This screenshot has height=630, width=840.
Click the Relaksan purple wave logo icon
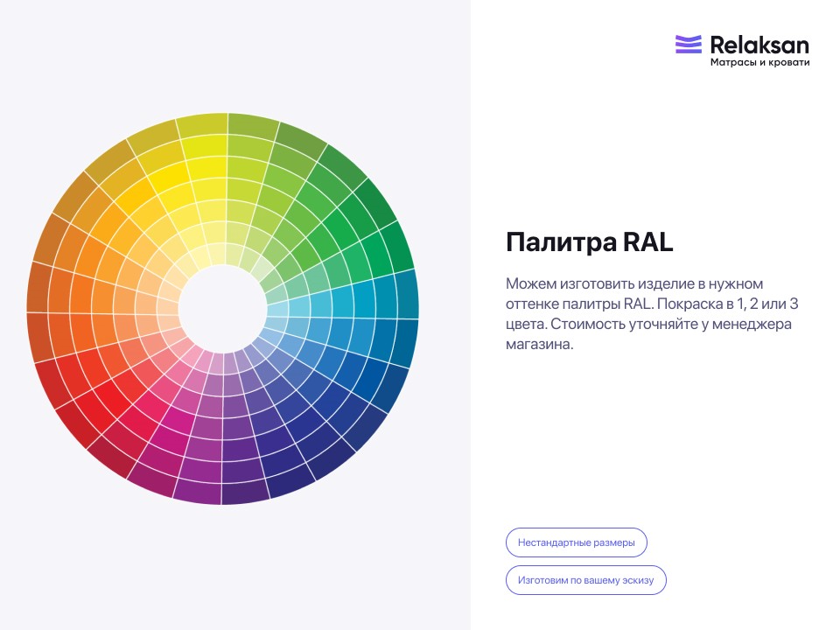tap(689, 45)
